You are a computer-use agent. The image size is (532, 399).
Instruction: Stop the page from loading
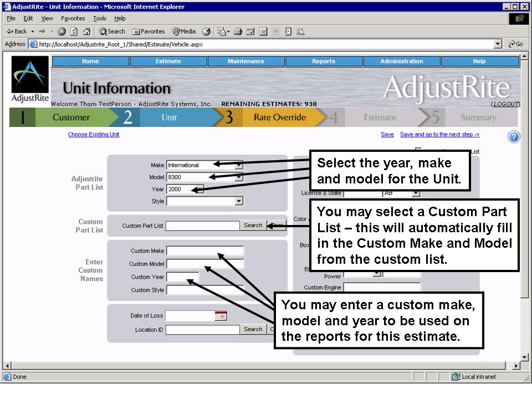[x=62, y=32]
